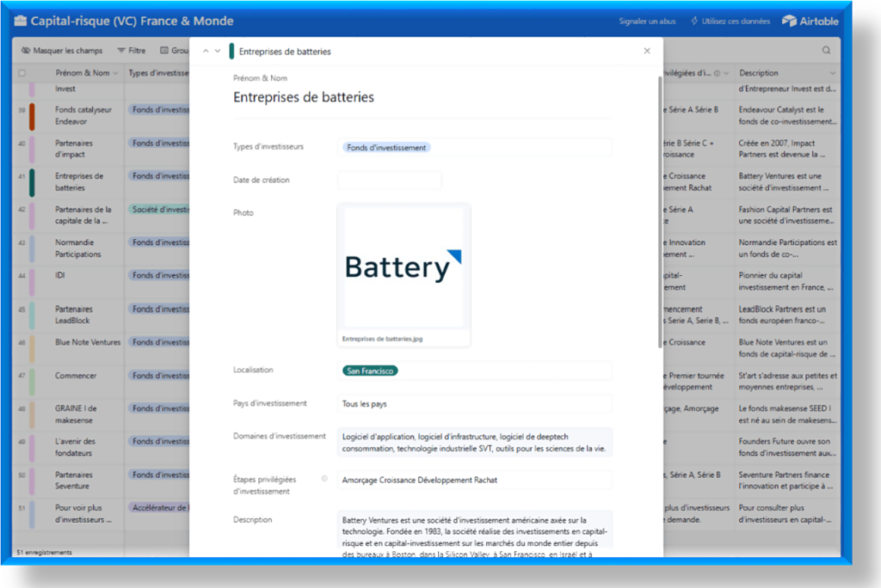Click 'Amorçage Croissance Développement Rachat' value
The height and width of the screenshot is (588, 881).
[419, 481]
